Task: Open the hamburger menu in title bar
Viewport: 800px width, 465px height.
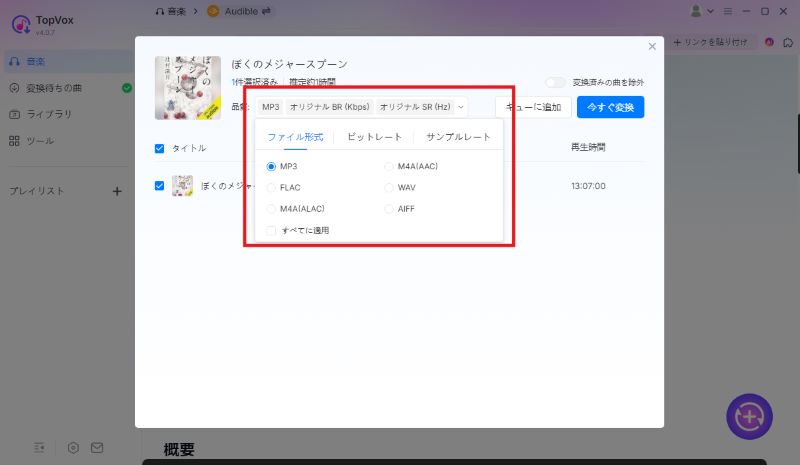Action: click(x=728, y=11)
